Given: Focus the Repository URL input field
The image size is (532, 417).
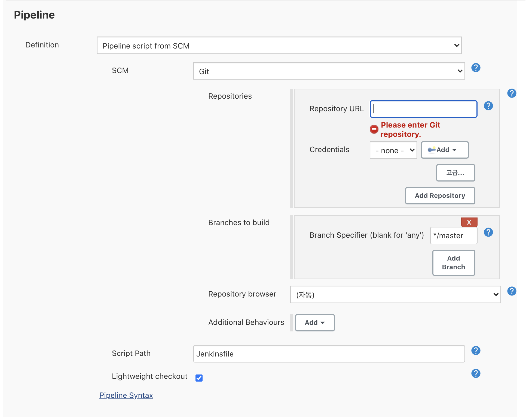Looking at the screenshot, I should (423, 109).
